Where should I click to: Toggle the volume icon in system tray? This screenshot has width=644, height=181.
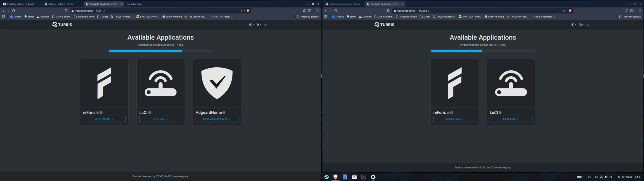point(606,177)
